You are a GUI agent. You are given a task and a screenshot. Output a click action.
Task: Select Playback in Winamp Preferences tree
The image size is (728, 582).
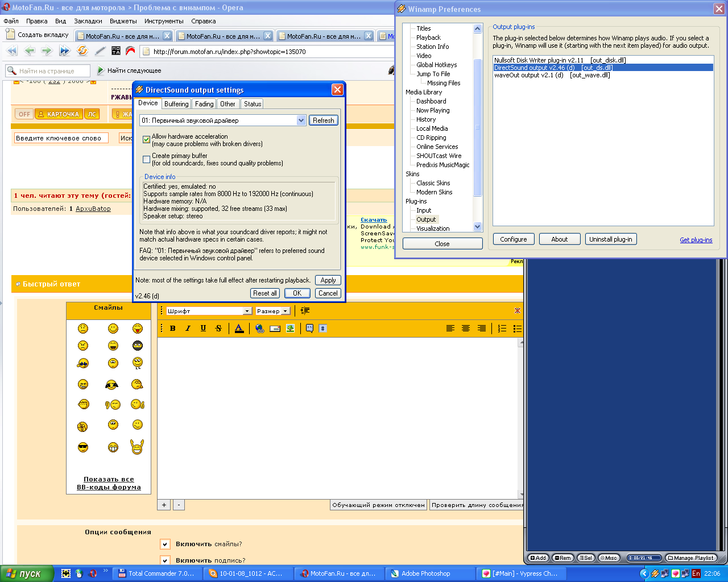point(428,38)
